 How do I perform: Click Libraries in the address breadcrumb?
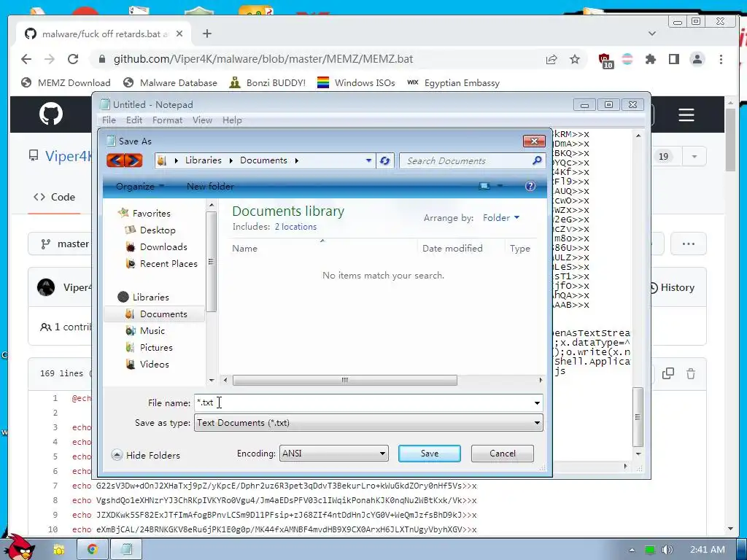click(x=203, y=160)
